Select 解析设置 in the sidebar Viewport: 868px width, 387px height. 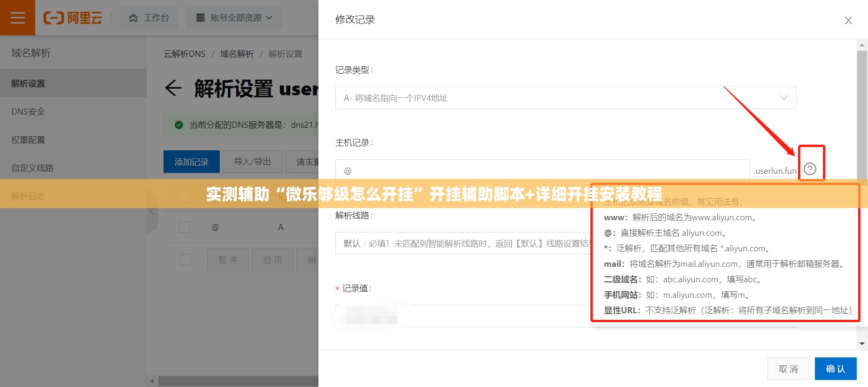[x=73, y=83]
